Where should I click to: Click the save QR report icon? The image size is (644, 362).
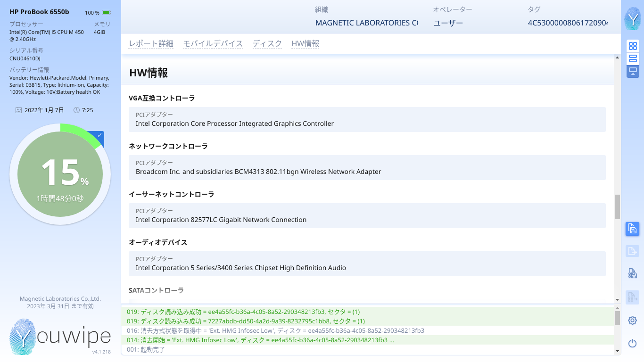coord(632,273)
